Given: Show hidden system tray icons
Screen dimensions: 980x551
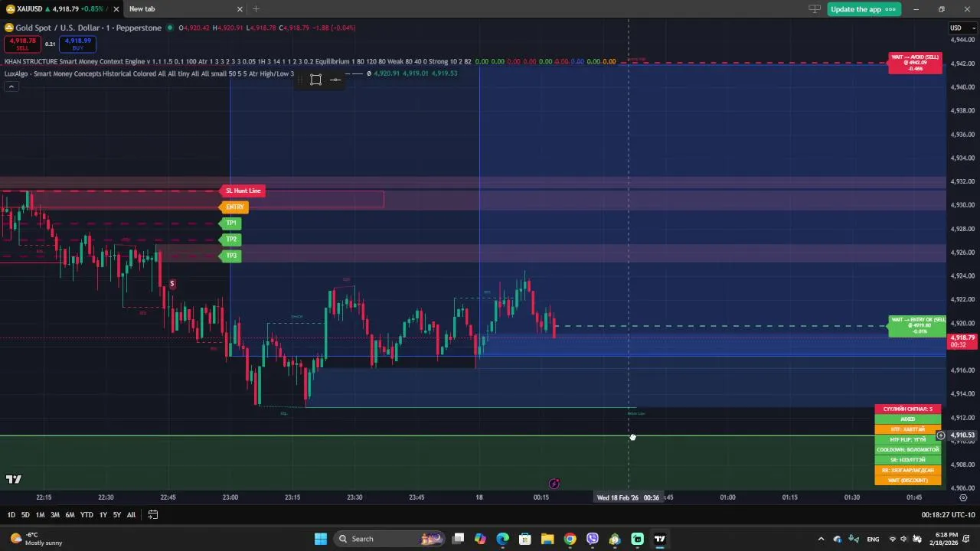Looking at the screenshot, I should pyautogui.click(x=821, y=539).
